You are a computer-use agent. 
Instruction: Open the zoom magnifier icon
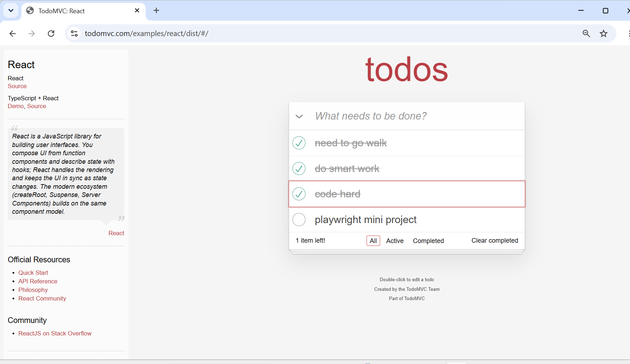pyautogui.click(x=586, y=34)
